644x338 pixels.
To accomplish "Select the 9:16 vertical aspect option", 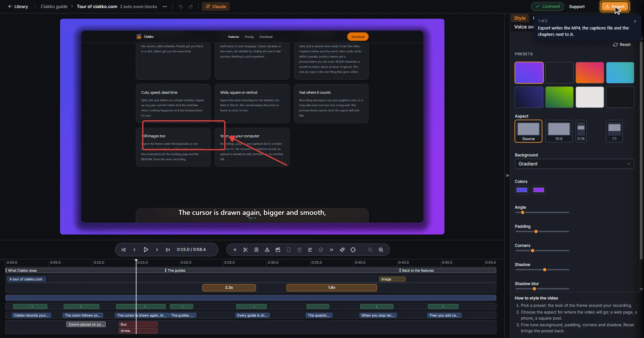I will point(581,131).
